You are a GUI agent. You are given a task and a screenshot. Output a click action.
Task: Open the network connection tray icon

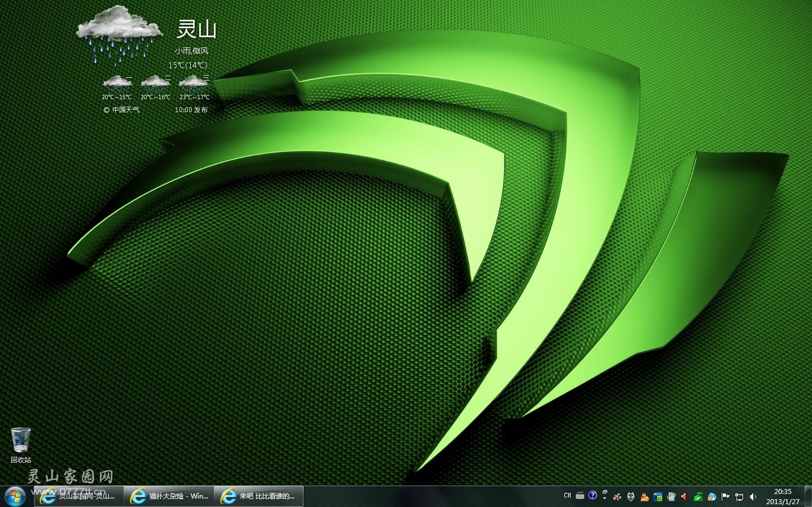pyautogui.click(x=739, y=497)
